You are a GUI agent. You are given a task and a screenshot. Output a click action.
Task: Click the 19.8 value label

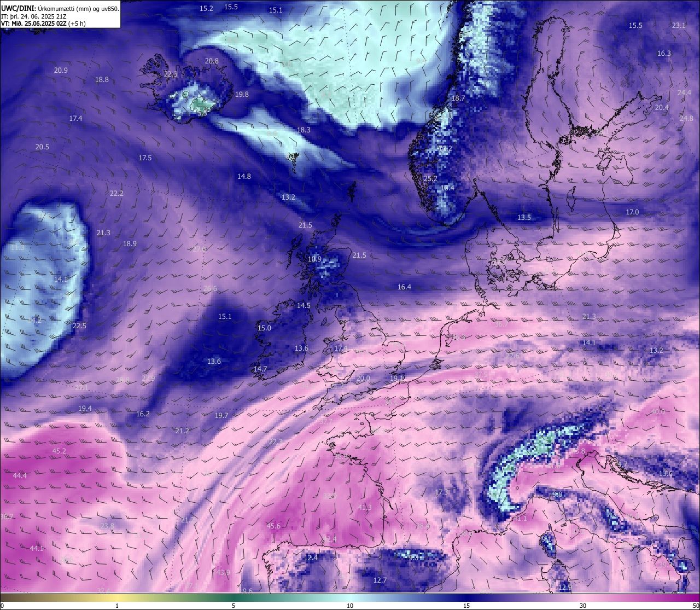242,95
